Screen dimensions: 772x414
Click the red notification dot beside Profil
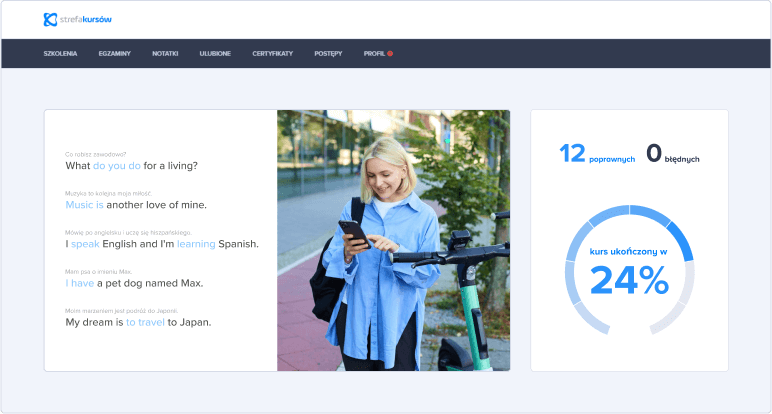point(390,53)
